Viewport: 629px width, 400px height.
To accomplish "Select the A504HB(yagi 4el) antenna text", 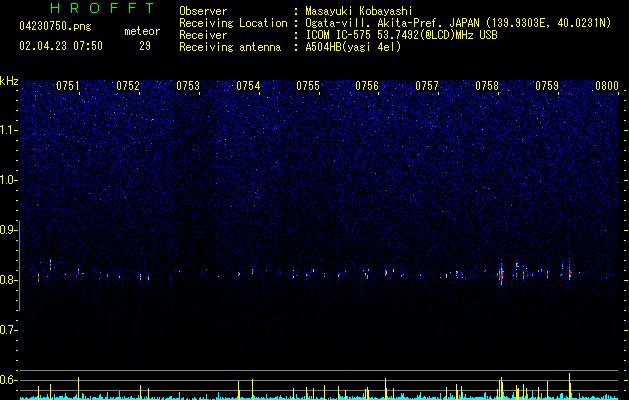I will 353,47.
